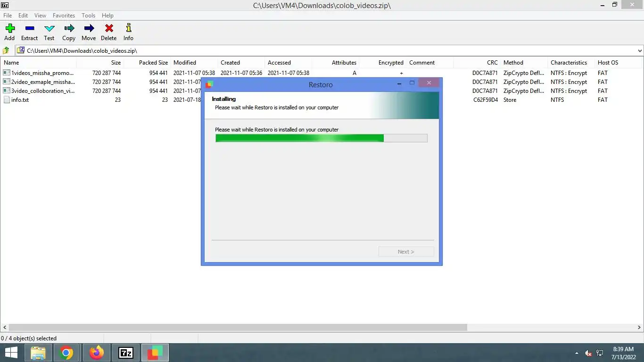Click the 2021-11-07 05:36 created cell
This screenshot has height=362, width=644.
click(241, 73)
